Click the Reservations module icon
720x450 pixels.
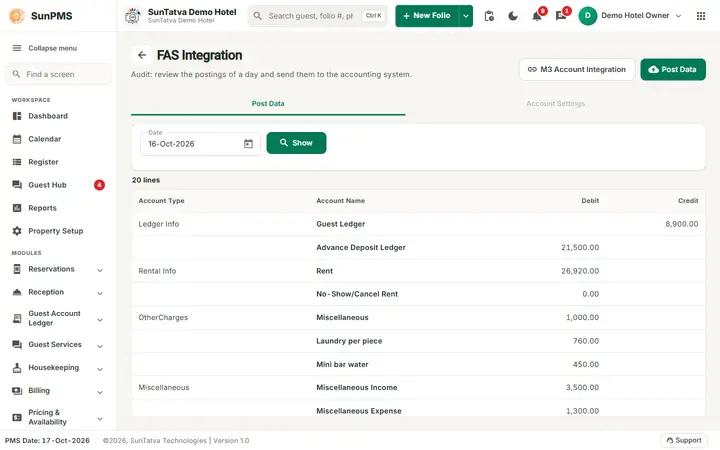pos(17,269)
